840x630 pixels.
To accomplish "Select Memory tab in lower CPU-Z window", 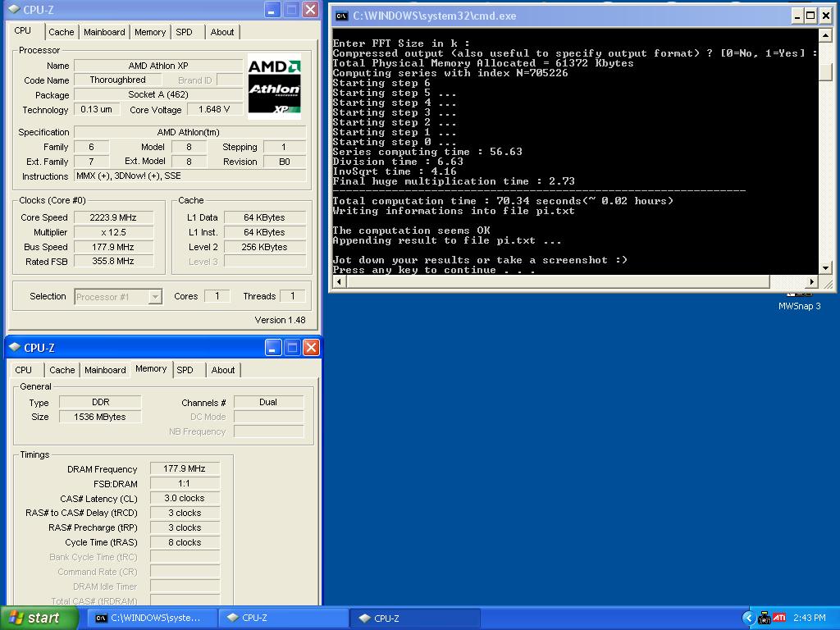I will (x=151, y=369).
